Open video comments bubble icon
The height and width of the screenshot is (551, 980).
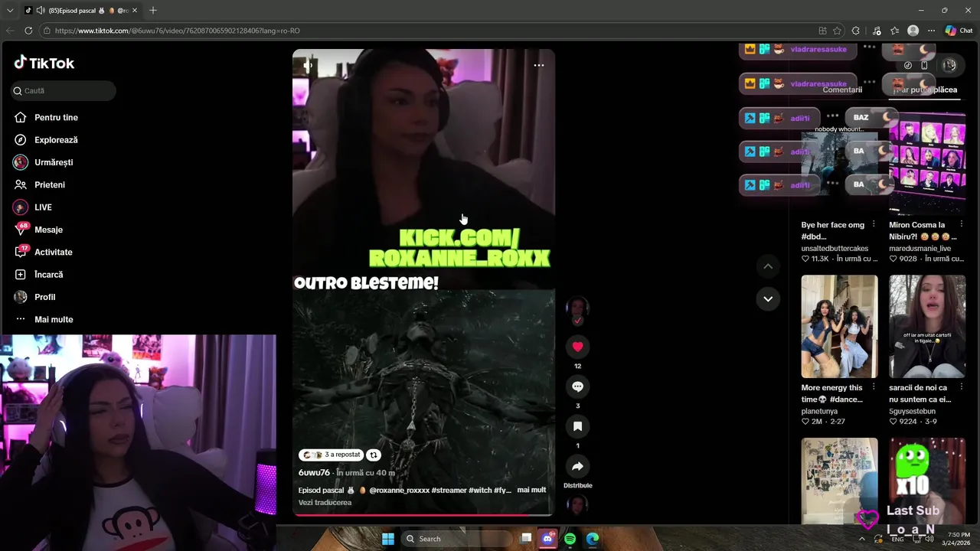coord(577,386)
